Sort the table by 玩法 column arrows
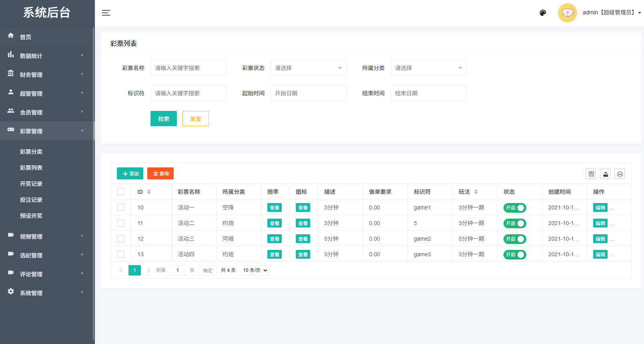 476,192
